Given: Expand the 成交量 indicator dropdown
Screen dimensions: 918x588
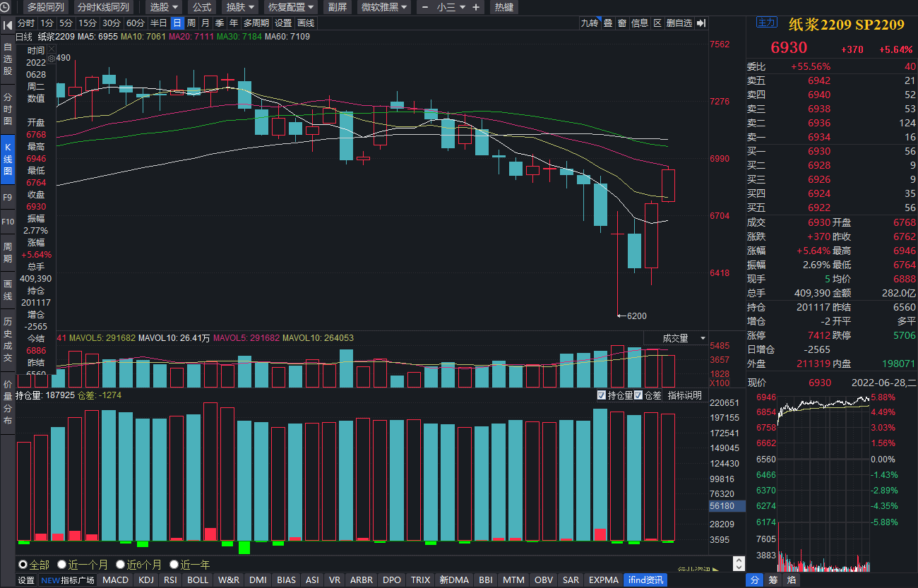Looking at the screenshot, I should pos(702,339).
